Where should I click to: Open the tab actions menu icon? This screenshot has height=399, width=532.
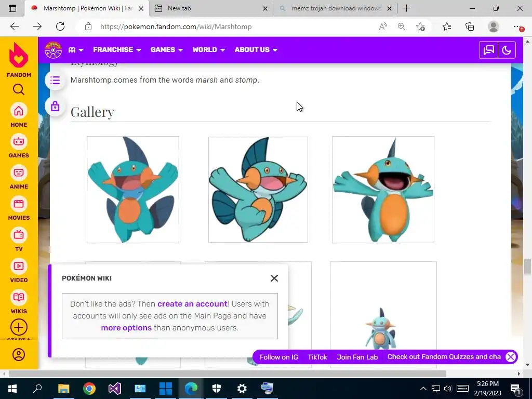[x=12, y=8]
